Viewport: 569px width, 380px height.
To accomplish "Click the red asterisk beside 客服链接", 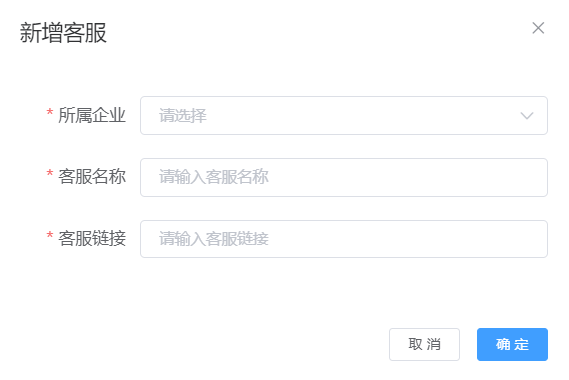I will [50, 235].
